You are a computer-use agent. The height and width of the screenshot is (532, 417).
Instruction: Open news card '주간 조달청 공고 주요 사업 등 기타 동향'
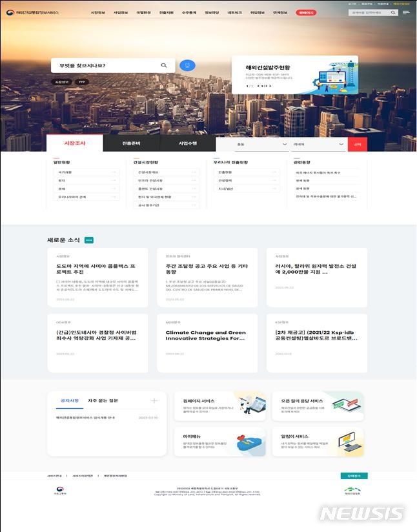[x=207, y=278]
